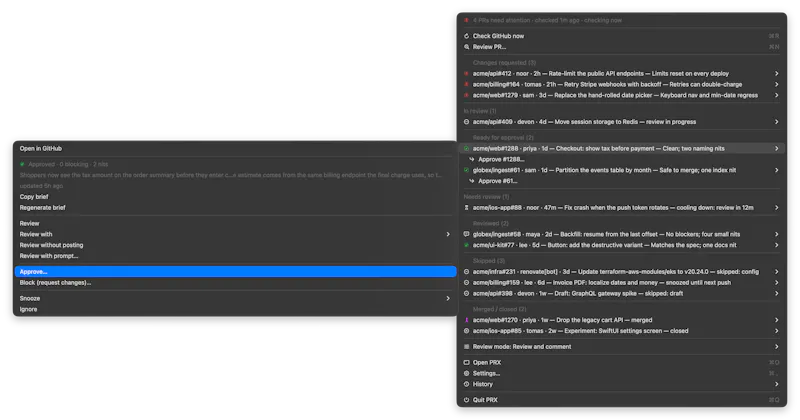Viewport: 800px width, 420px height.
Task: Click the arrow icon beside Approve #1288...
Action: pos(472,159)
